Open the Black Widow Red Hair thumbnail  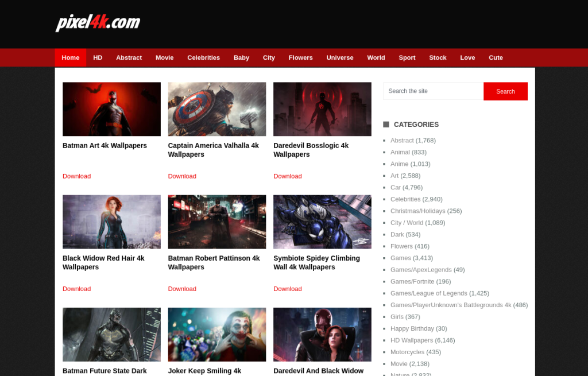tap(111, 222)
